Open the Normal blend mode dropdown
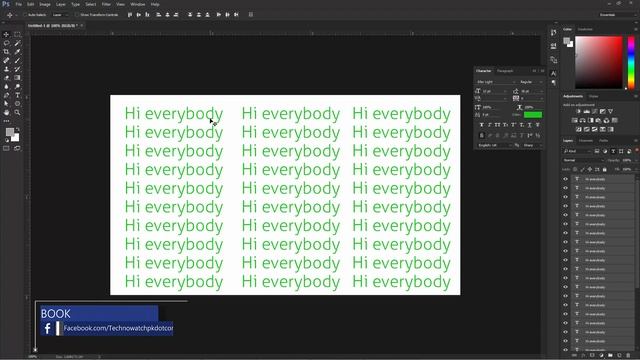Screen dimensions: 640x360 [x=583, y=160]
